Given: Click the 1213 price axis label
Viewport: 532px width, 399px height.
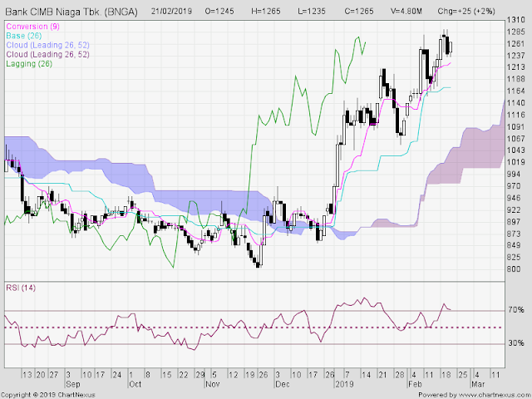Looking at the screenshot, I should pyautogui.click(x=515, y=67).
